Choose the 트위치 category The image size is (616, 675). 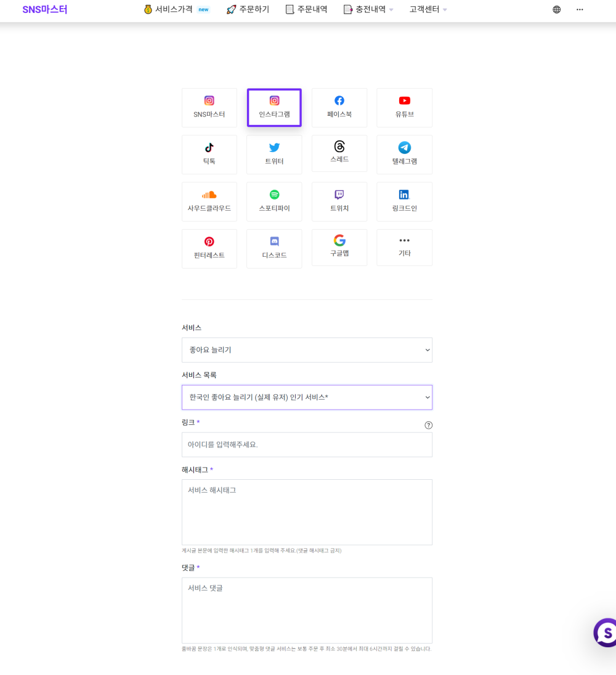pyautogui.click(x=339, y=201)
